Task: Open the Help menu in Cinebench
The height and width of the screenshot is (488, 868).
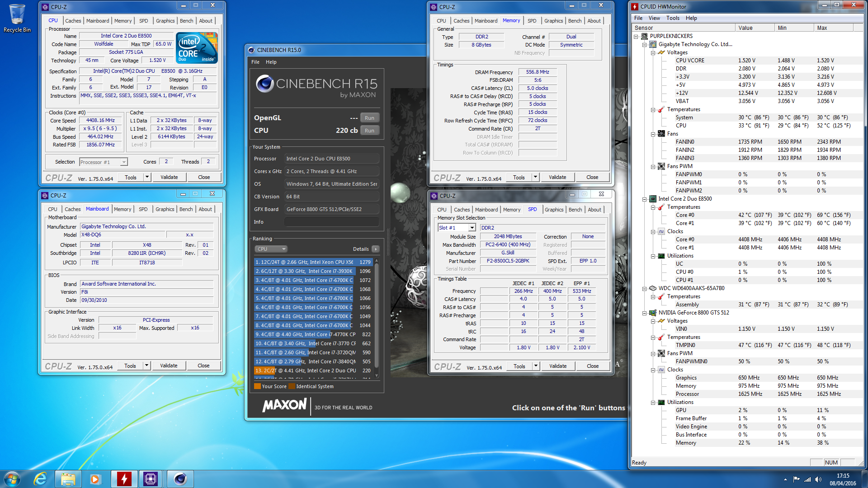Action: click(x=271, y=62)
